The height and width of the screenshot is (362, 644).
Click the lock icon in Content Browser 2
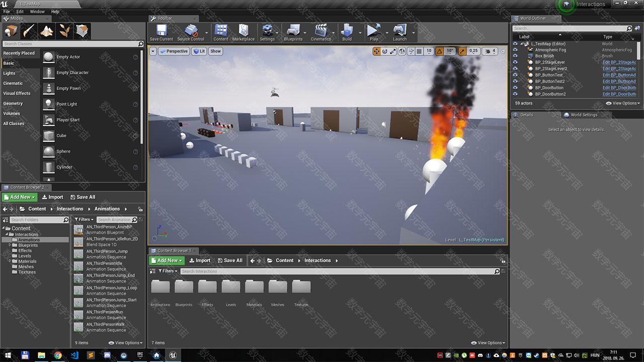140,209
